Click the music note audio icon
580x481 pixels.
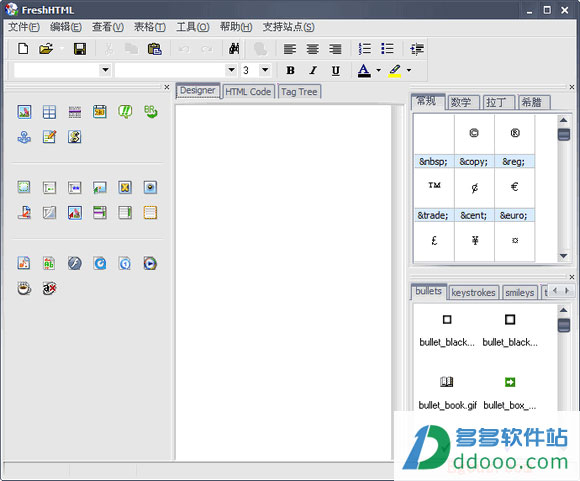tap(24, 263)
